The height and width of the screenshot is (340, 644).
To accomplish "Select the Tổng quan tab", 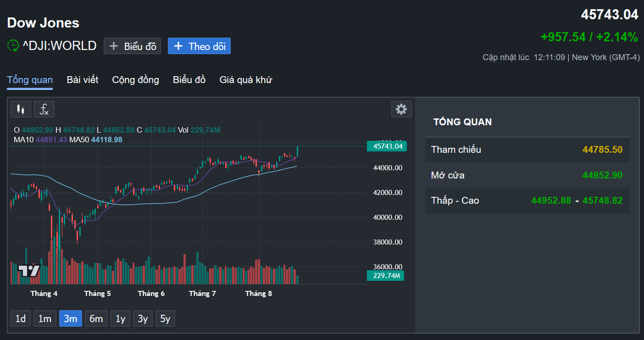I will 30,80.
